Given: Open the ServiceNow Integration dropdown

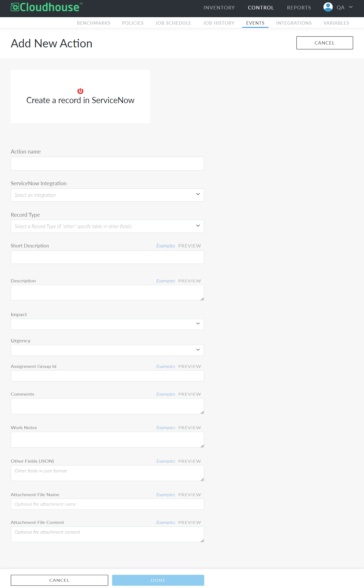Looking at the screenshot, I should [107, 195].
